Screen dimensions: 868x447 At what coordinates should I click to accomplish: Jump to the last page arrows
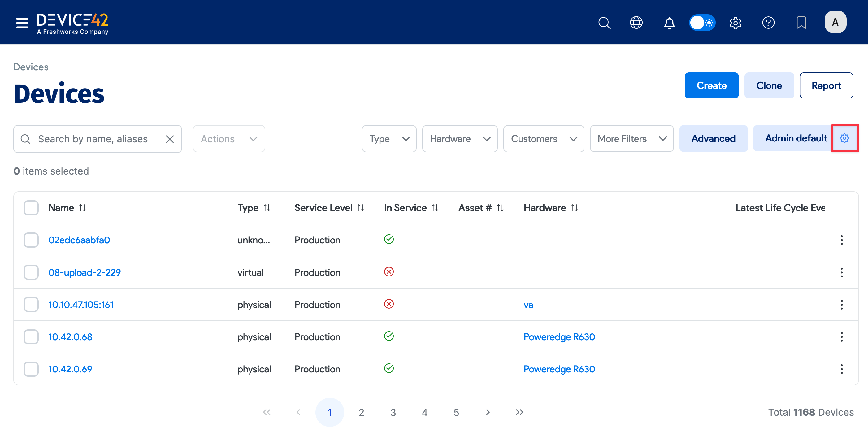click(x=519, y=412)
